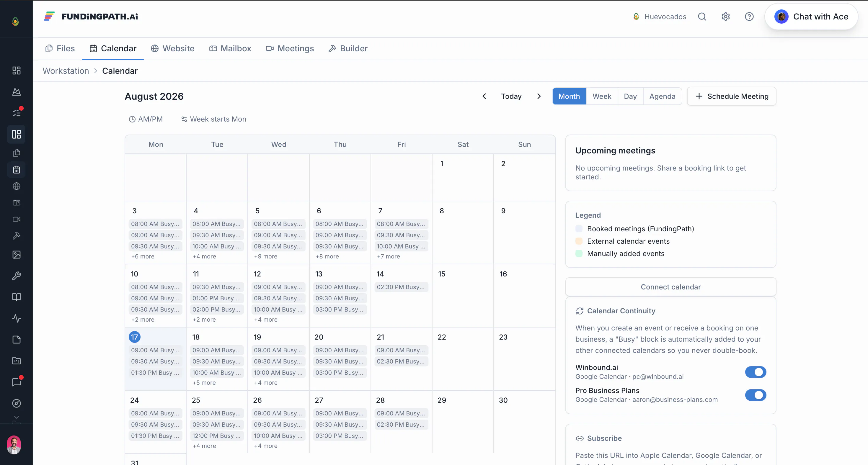The image size is (868, 465).
Task: Expand more sidebar items with the chevron
Action: tap(16, 417)
